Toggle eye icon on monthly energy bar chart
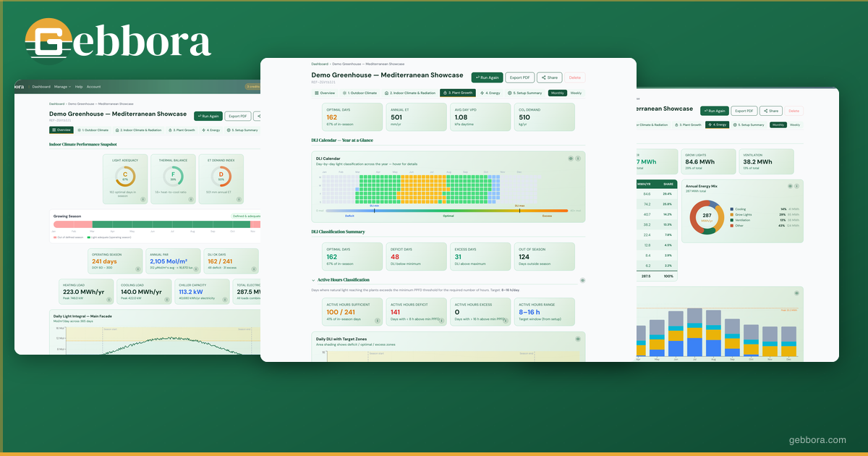Image resolution: width=868 pixels, height=456 pixels. pyautogui.click(x=797, y=292)
